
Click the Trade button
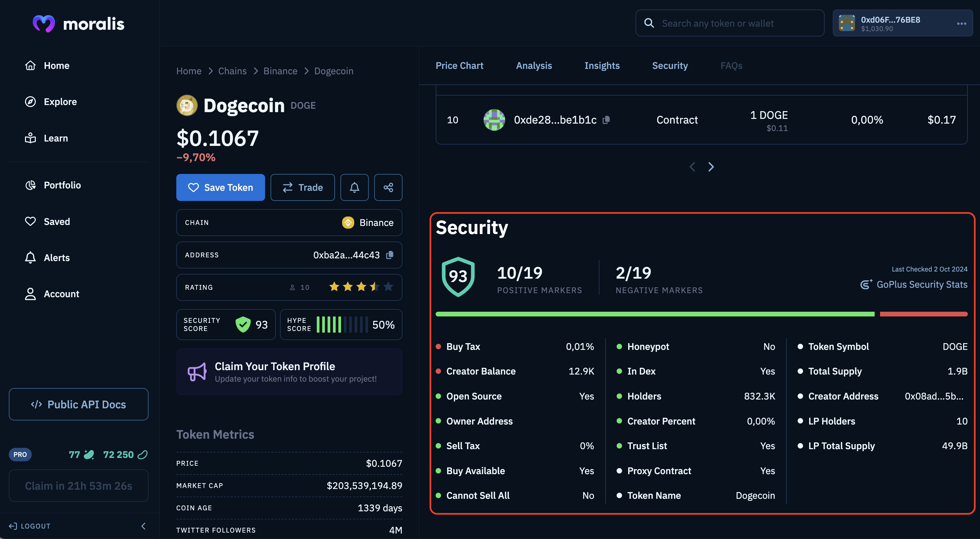[x=303, y=187]
